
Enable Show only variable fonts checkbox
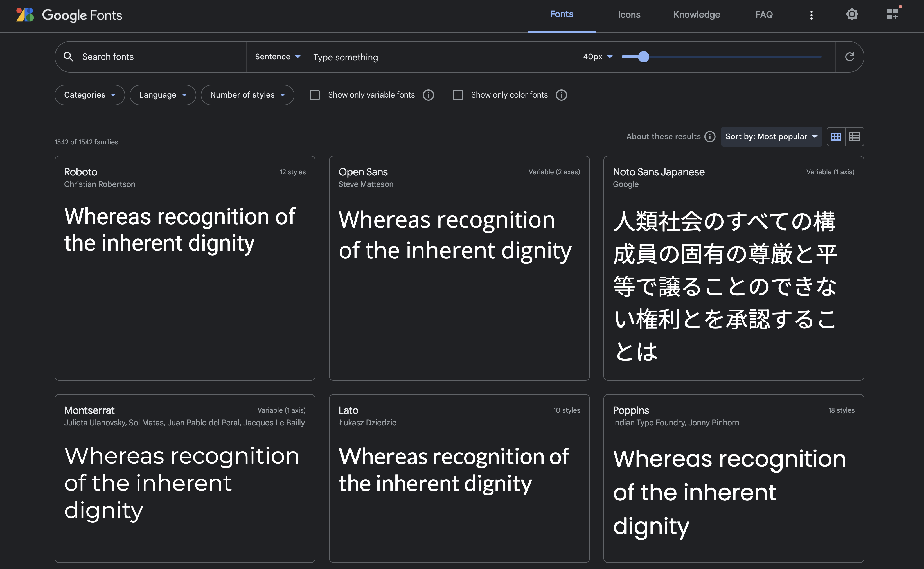click(315, 95)
